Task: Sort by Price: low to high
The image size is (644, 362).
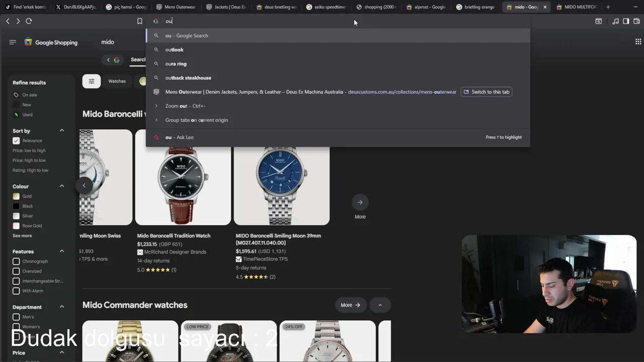Action: 29,150
